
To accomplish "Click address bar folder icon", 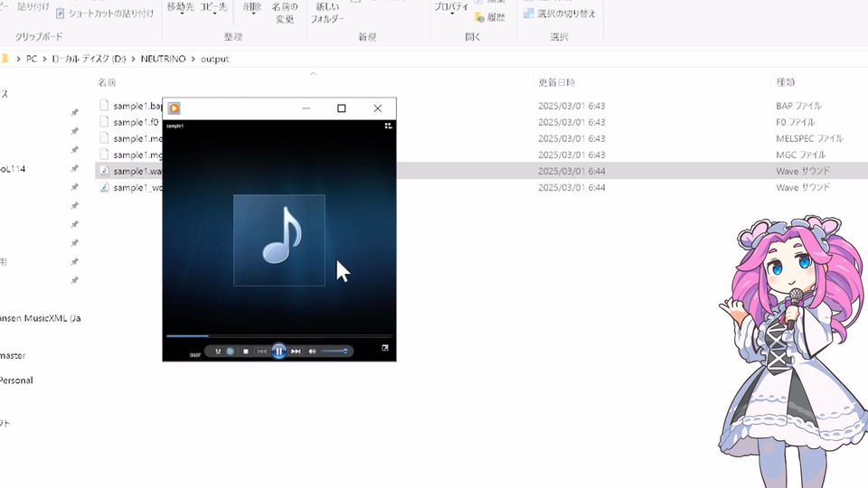I will [x=5, y=59].
